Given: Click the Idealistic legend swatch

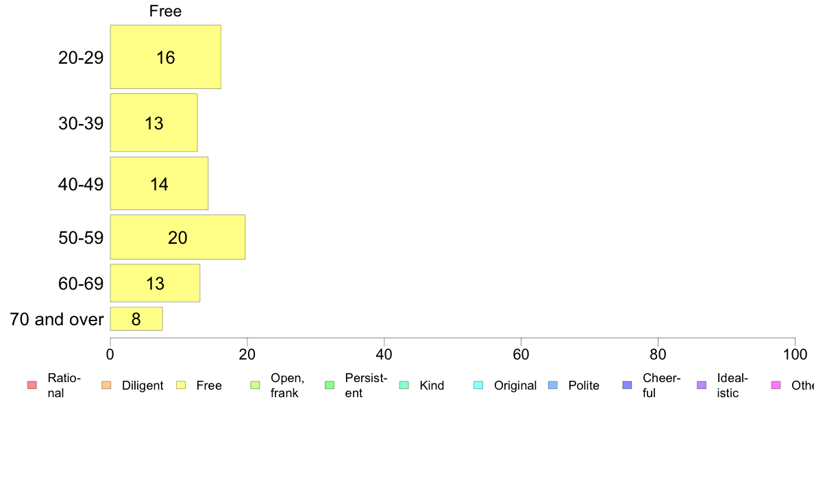Looking at the screenshot, I should [x=702, y=385].
